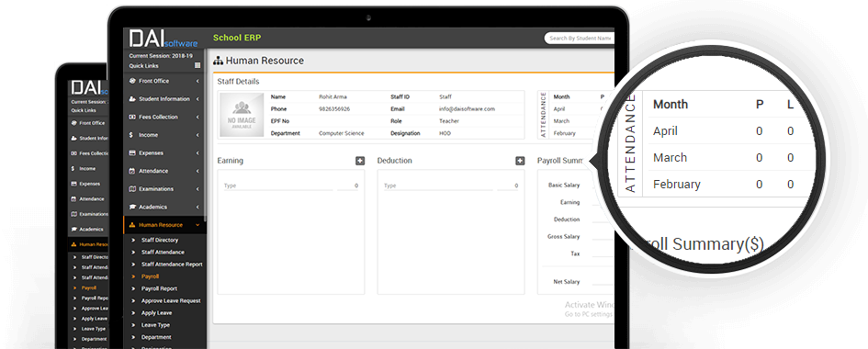Image resolution: width=868 pixels, height=349 pixels.
Task: Click the Human Resource icon on the back tablet
Action: point(73,244)
